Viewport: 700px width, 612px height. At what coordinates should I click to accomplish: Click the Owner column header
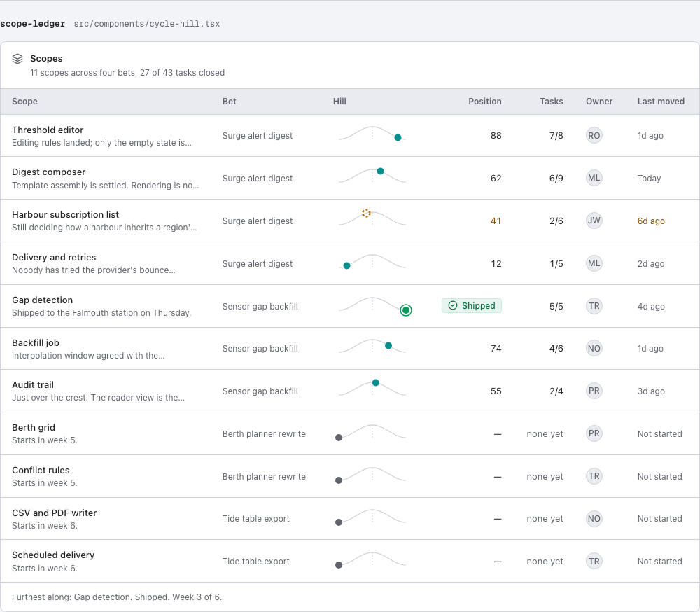pos(599,102)
